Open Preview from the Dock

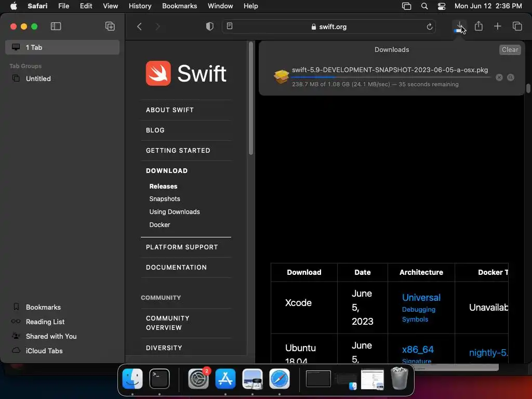[252, 379]
